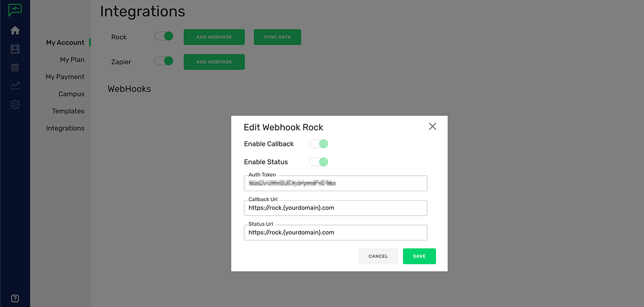Save the webhook settings
The width and height of the screenshot is (644, 307).
[x=419, y=256]
